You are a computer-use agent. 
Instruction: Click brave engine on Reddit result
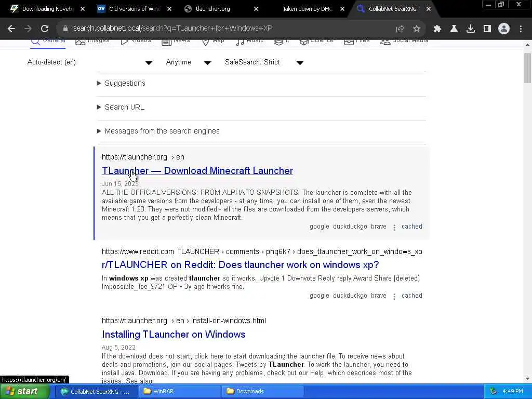379,296
